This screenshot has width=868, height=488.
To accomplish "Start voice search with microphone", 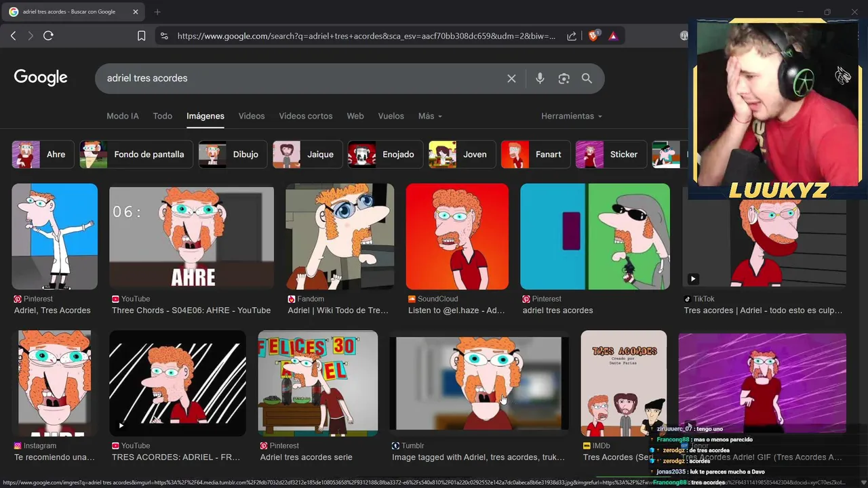I will pyautogui.click(x=540, y=79).
